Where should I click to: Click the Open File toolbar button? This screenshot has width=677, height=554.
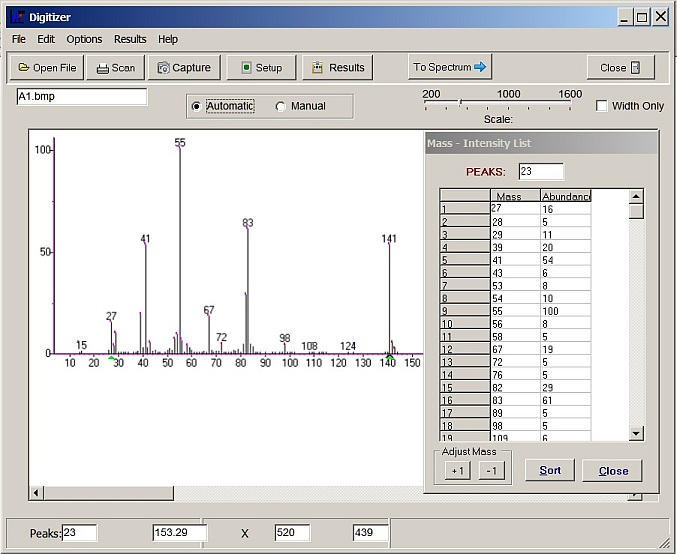47,68
